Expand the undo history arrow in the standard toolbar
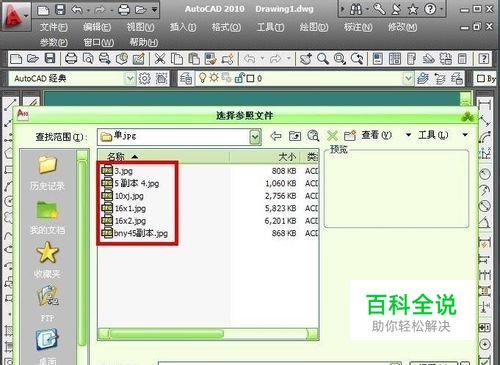Screen dimensions: 500x365 click(x=263, y=59)
